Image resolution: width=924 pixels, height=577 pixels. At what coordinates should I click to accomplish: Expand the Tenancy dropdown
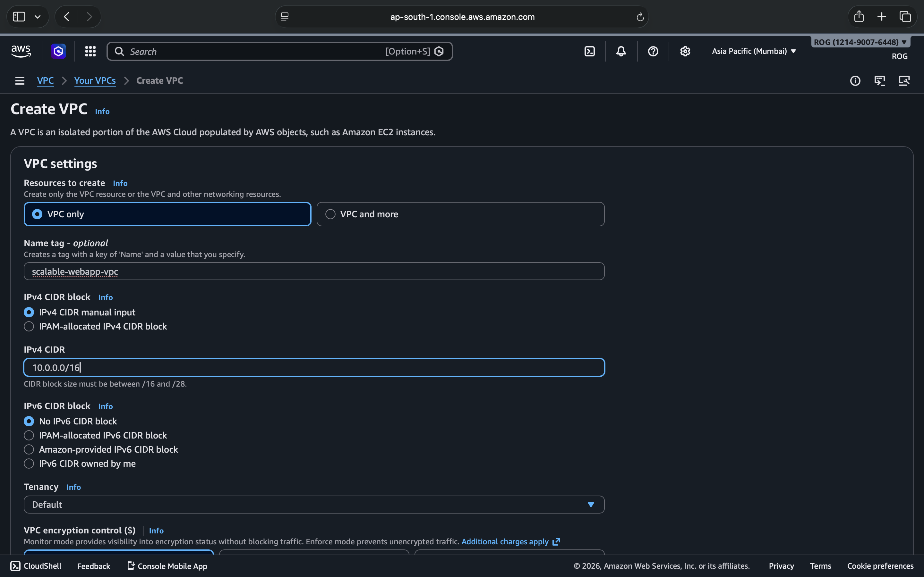pyautogui.click(x=314, y=505)
